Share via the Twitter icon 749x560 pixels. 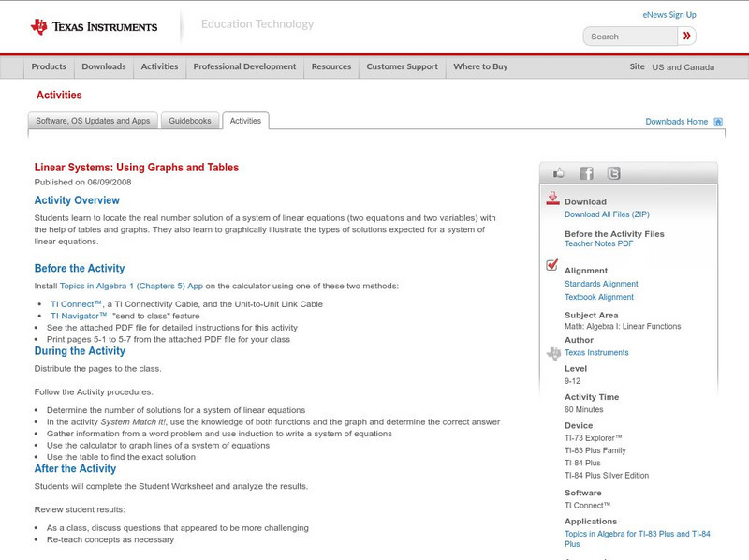coord(613,173)
